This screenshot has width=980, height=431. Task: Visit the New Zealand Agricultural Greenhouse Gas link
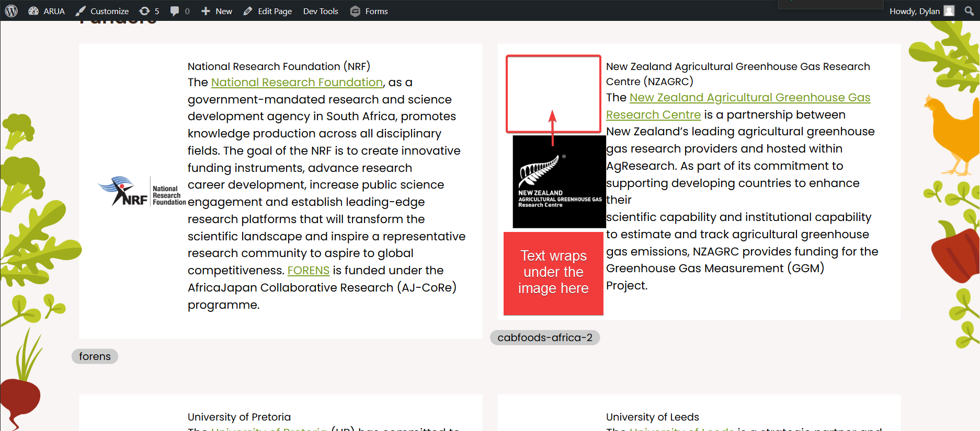click(x=749, y=98)
